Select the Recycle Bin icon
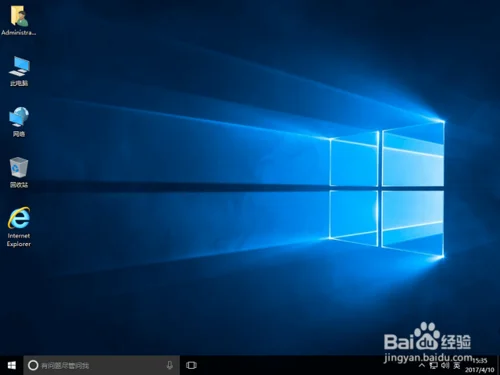The width and height of the screenshot is (500, 375). (x=19, y=167)
